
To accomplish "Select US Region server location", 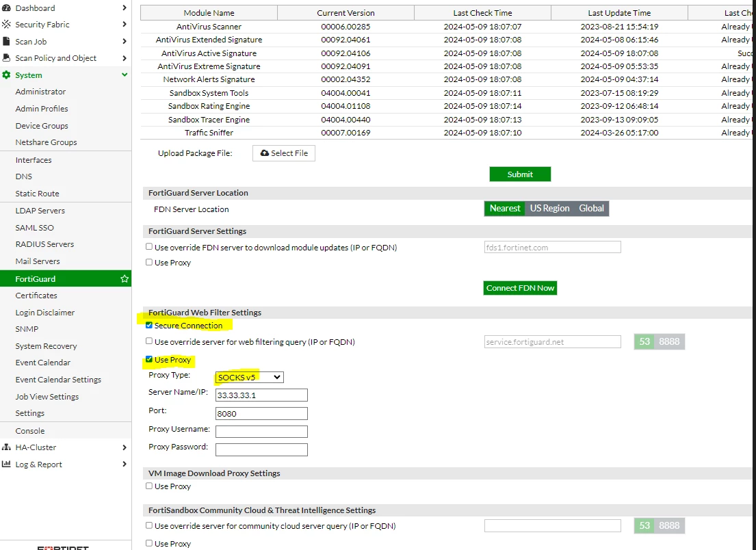I will 549,208.
